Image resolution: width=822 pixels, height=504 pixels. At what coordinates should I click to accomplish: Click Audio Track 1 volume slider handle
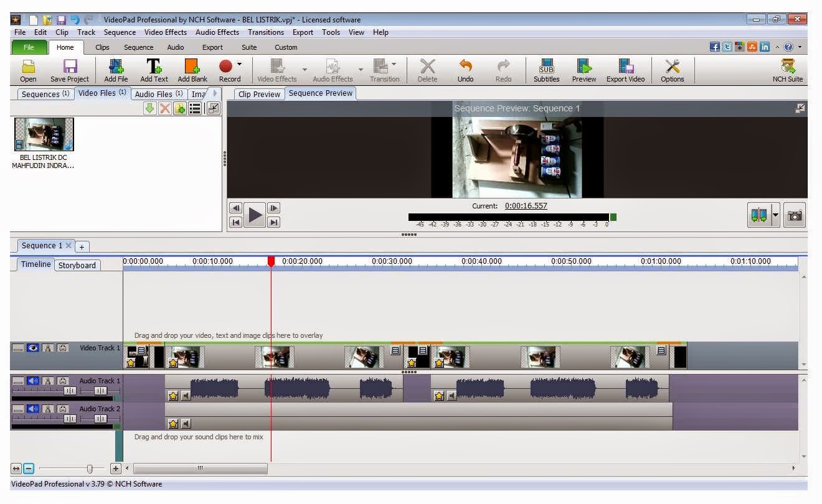(x=70, y=391)
